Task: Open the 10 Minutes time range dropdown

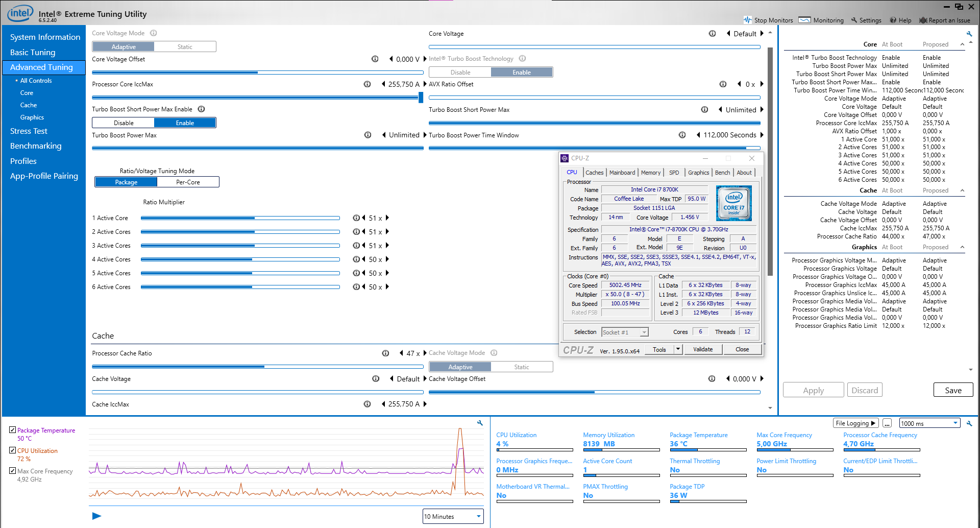Action: pos(453,516)
